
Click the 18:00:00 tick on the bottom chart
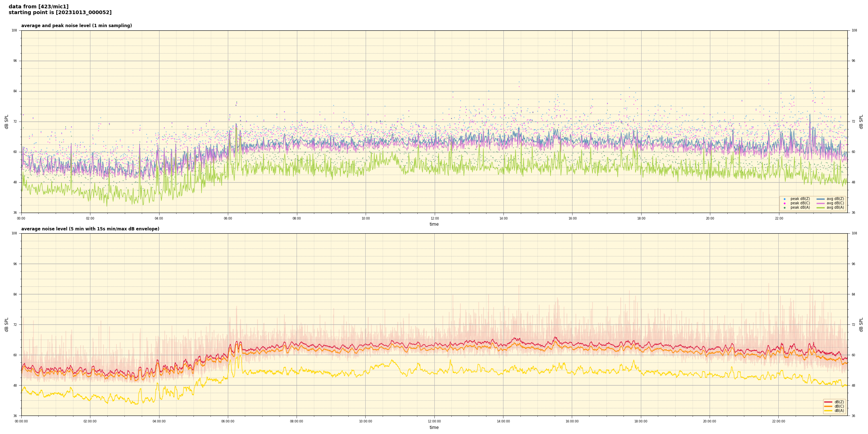point(641,421)
